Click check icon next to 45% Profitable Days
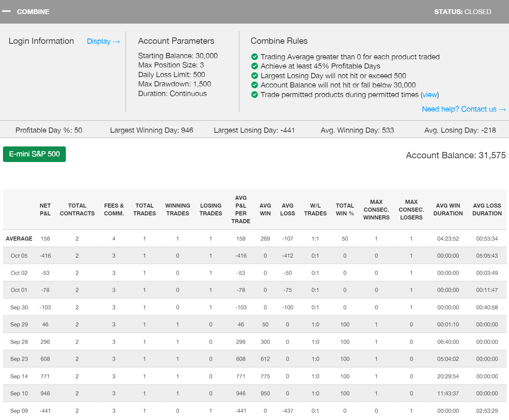 (254, 66)
